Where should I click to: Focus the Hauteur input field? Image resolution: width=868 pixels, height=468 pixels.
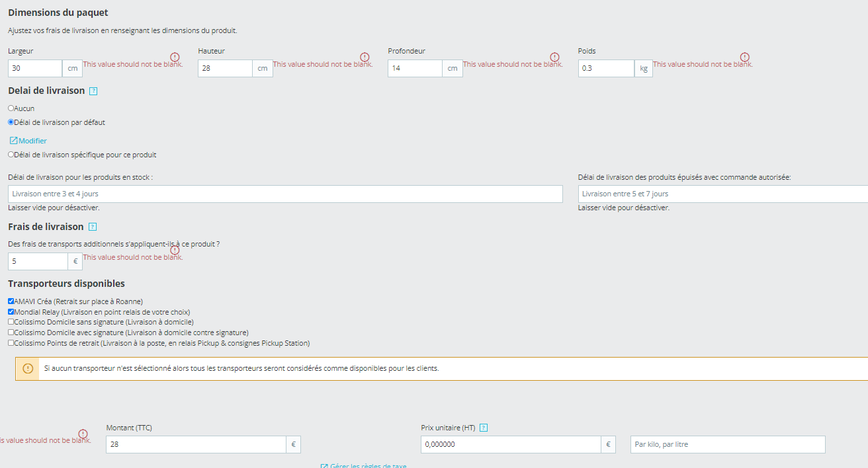[225, 68]
